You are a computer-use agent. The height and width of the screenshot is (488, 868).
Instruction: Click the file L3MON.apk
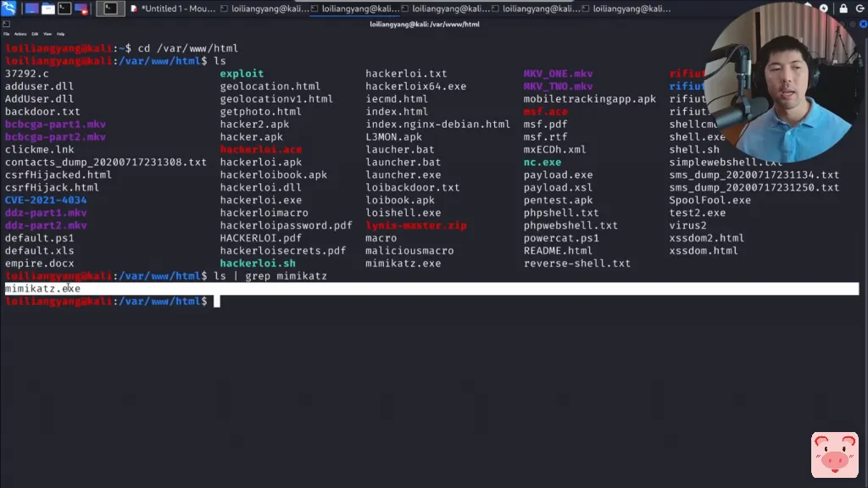393,136
